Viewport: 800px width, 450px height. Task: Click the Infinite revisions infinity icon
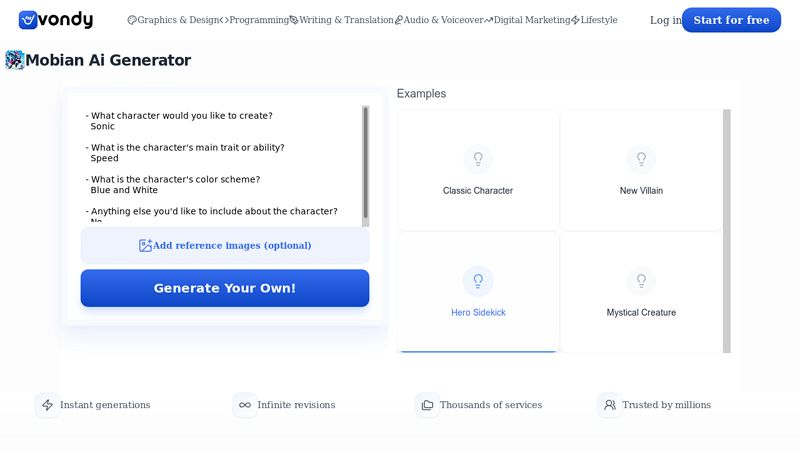click(x=245, y=405)
